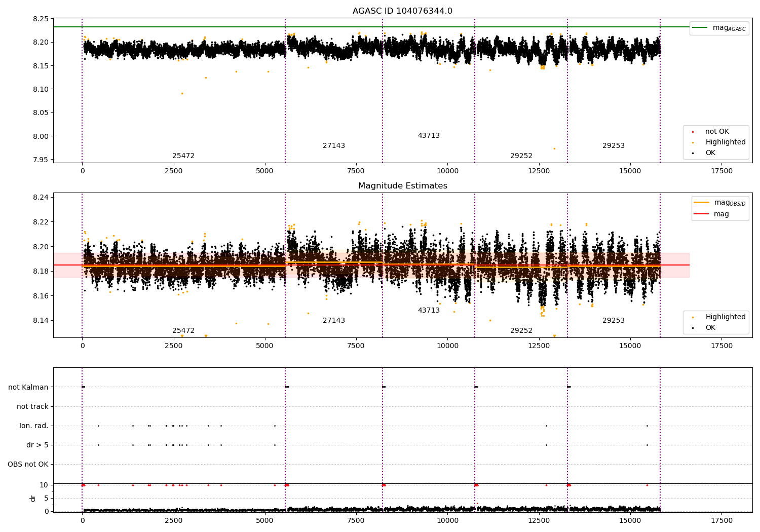Click OBSID label 29252 in the middle plot
The width and height of the screenshot is (760, 532).
coord(521,331)
